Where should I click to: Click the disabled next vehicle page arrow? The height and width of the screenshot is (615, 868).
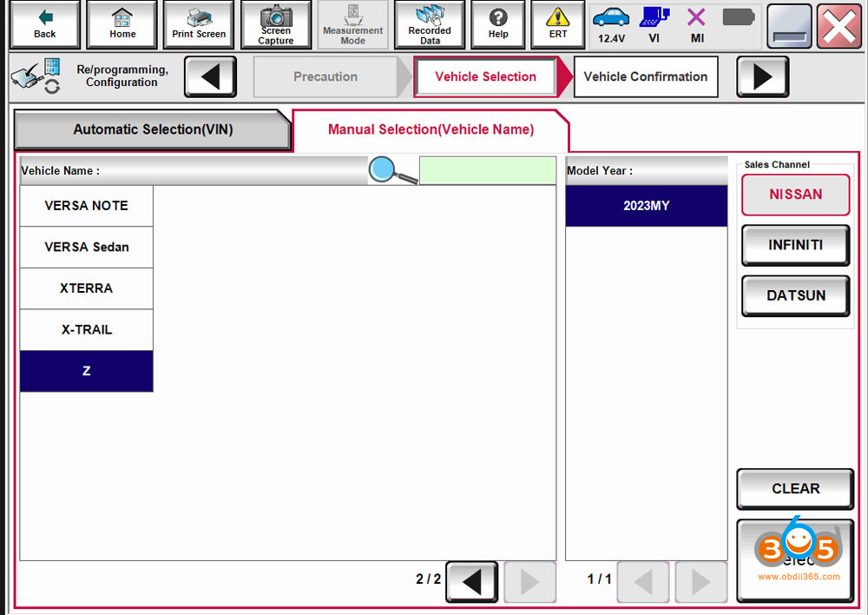click(x=529, y=582)
